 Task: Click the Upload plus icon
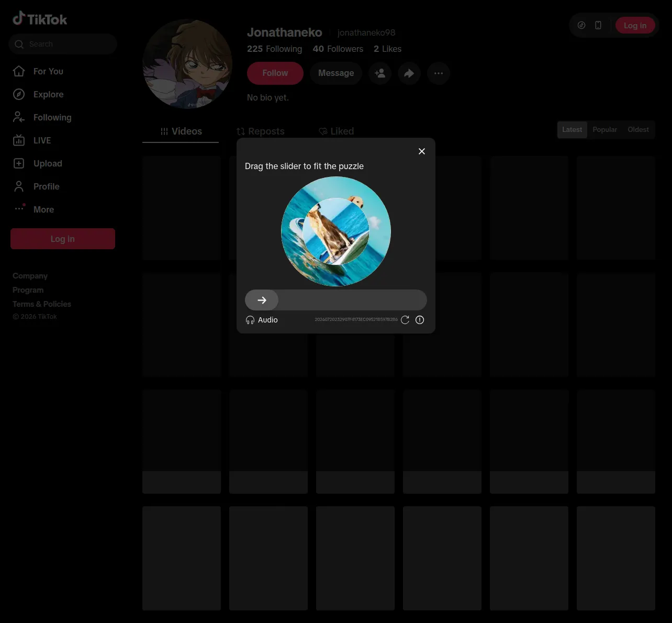[x=19, y=163]
